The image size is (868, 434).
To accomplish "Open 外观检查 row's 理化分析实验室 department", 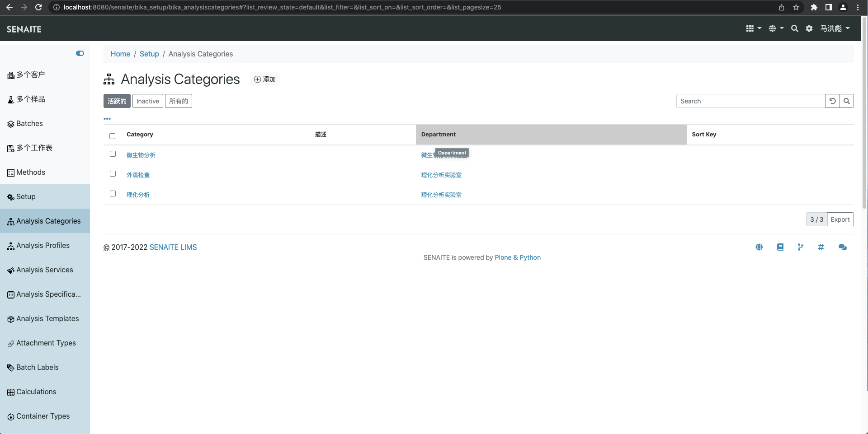I will click(x=441, y=175).
